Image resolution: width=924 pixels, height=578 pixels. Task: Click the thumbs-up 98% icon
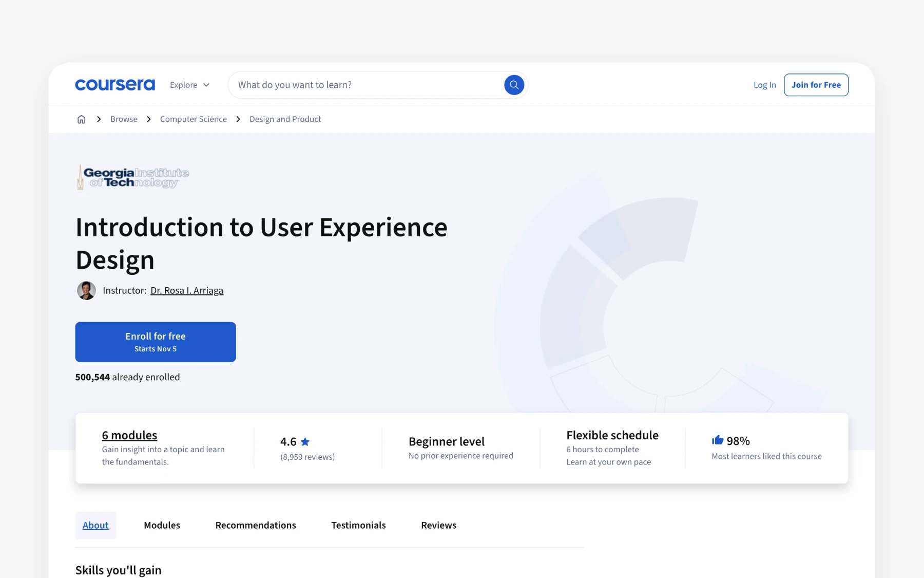(x=718, y=440)
